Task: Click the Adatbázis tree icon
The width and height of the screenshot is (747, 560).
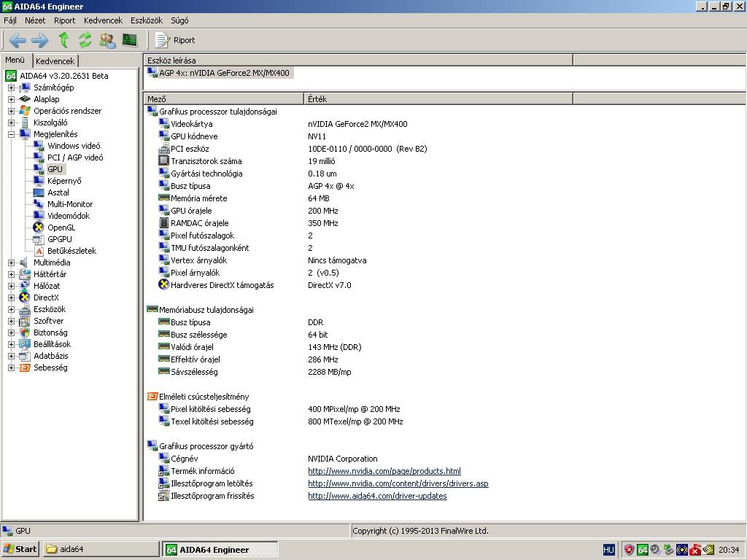Action: (24, 356)
